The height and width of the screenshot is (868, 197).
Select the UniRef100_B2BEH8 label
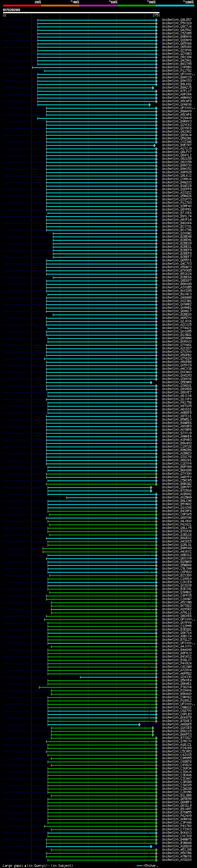point(176,236)
